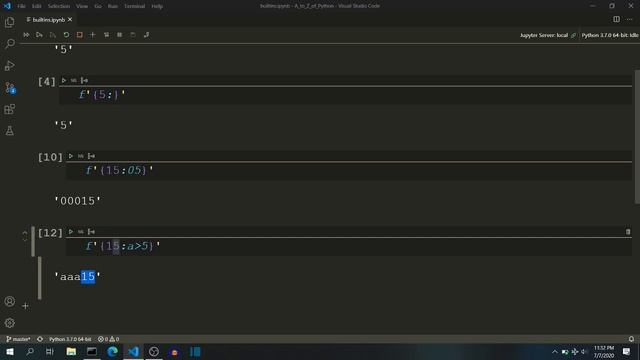This screenshot has height=360, width=640.
Task: Select Python 3.7.0 64-bit kernel
Action: (x=610, y=35)
